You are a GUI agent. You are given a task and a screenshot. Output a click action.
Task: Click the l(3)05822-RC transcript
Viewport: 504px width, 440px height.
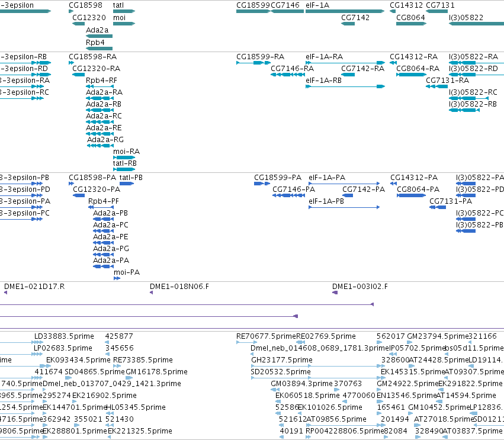point(468,98)
